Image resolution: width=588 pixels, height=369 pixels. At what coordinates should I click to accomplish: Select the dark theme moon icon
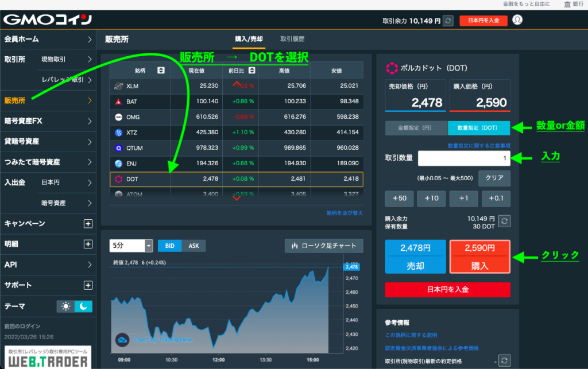83,306
